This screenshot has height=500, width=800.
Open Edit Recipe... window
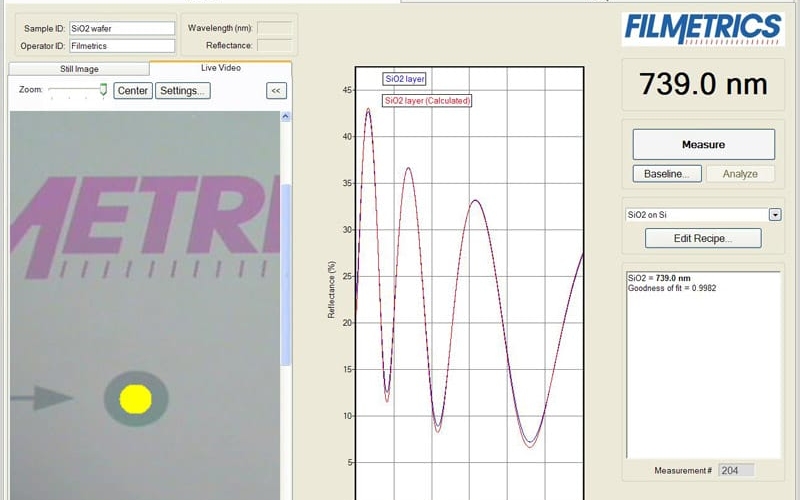[703, 239]
